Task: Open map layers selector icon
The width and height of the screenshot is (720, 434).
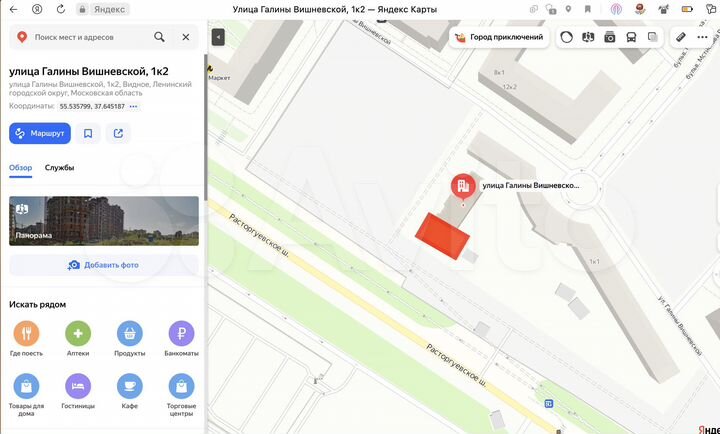Action: tap(652, 37)
